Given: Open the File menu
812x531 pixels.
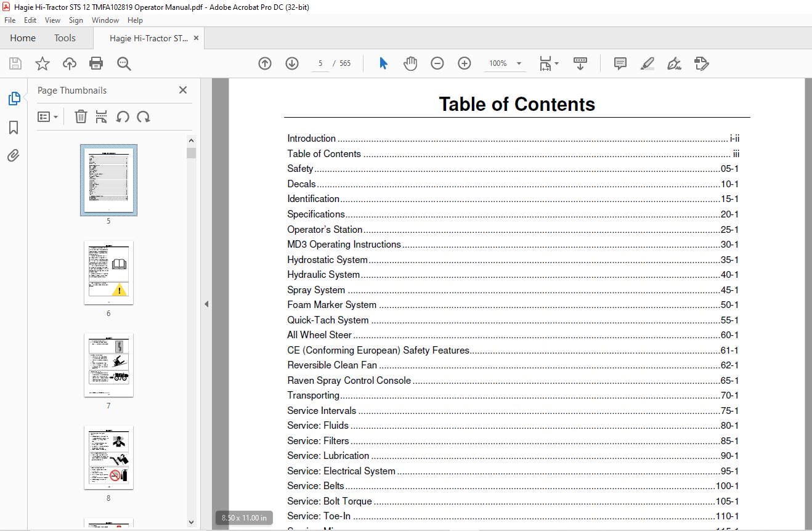Looking at the screenshot, I should (x=10, y=20).
